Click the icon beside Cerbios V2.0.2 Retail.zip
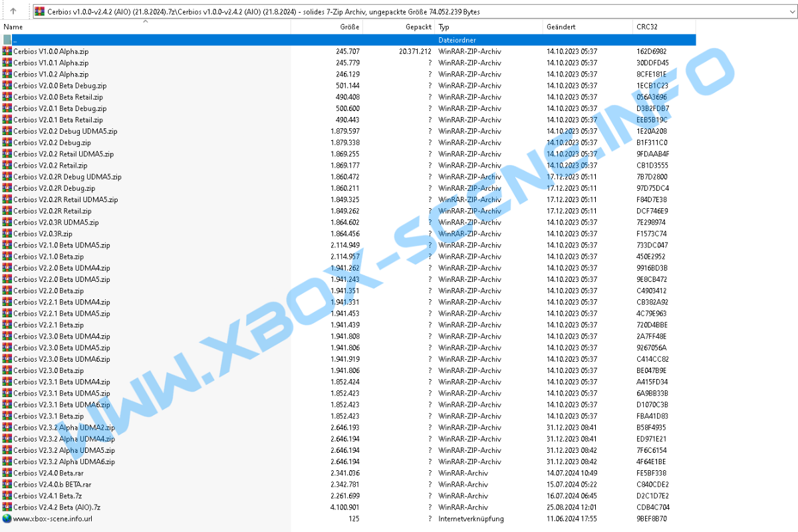 tap(7, 165)
